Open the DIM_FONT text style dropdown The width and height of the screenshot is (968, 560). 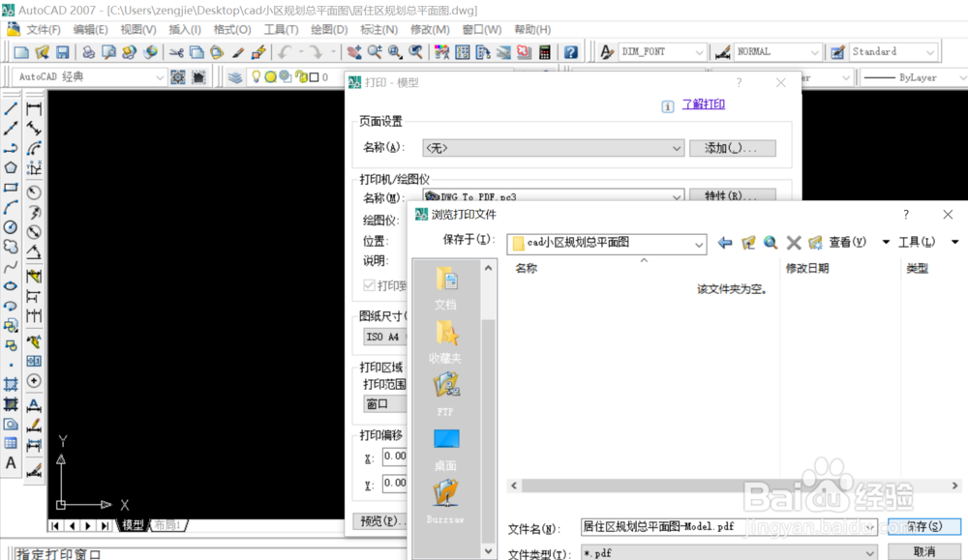[x=662, y=52]
